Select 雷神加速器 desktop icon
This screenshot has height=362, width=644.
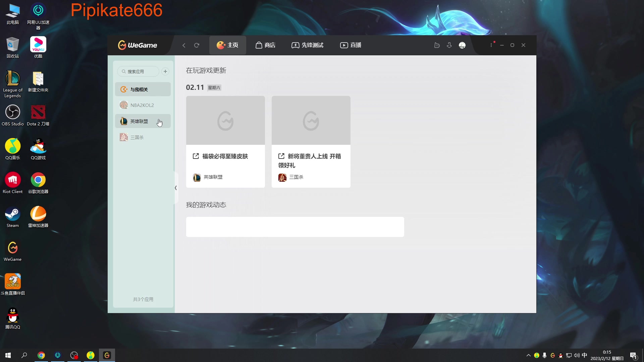pyautogui.click(x=38, y=217)
